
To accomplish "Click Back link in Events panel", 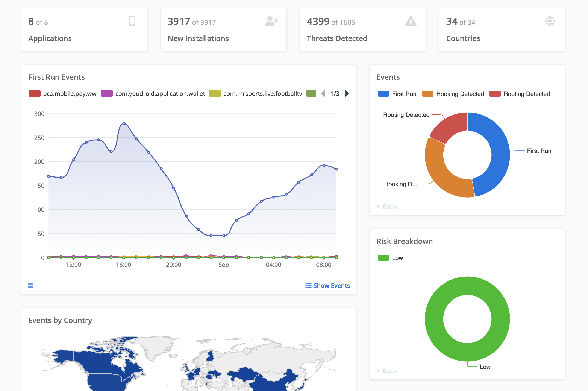I will coord(389,207).
